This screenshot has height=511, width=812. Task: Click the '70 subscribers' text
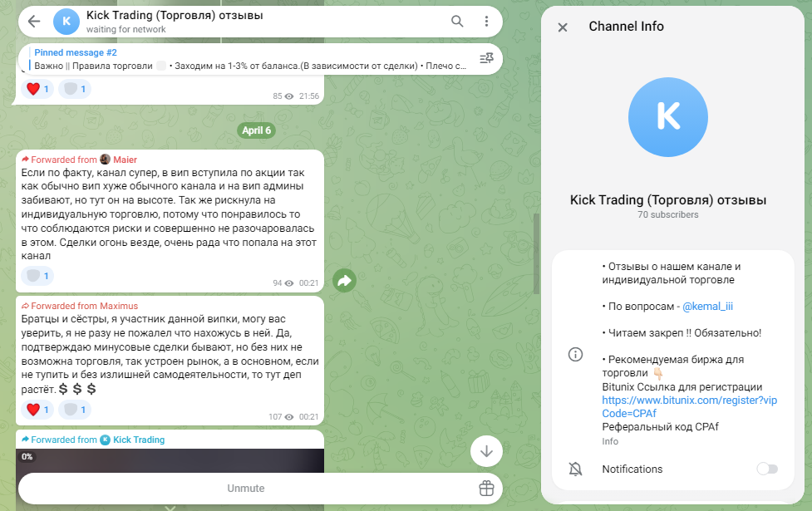(x=668, y=215)
